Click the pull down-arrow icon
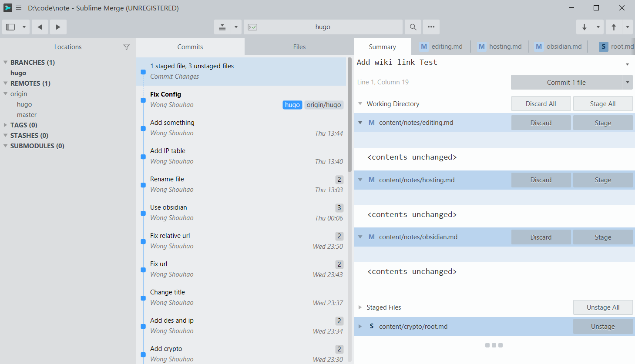 point(584,27)
